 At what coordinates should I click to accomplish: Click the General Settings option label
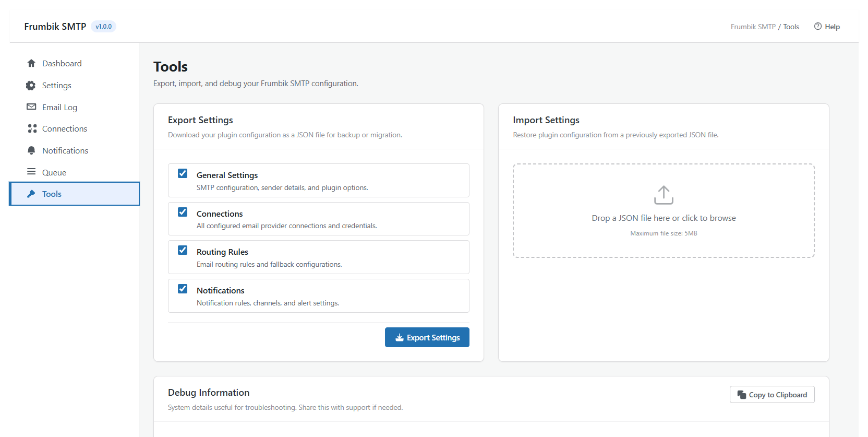(x=227, y=175)
